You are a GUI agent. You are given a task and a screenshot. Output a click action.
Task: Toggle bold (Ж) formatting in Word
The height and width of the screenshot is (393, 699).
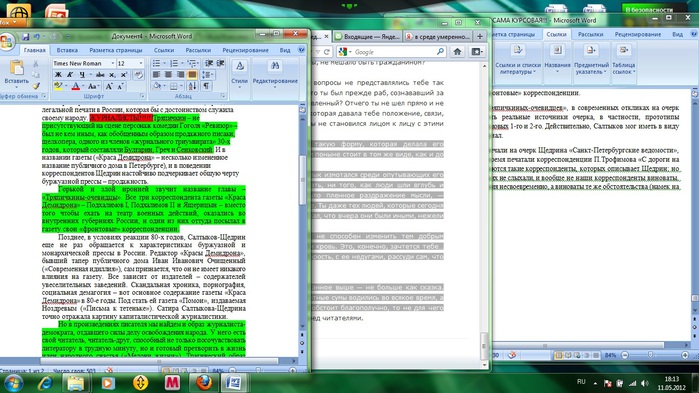58,75
